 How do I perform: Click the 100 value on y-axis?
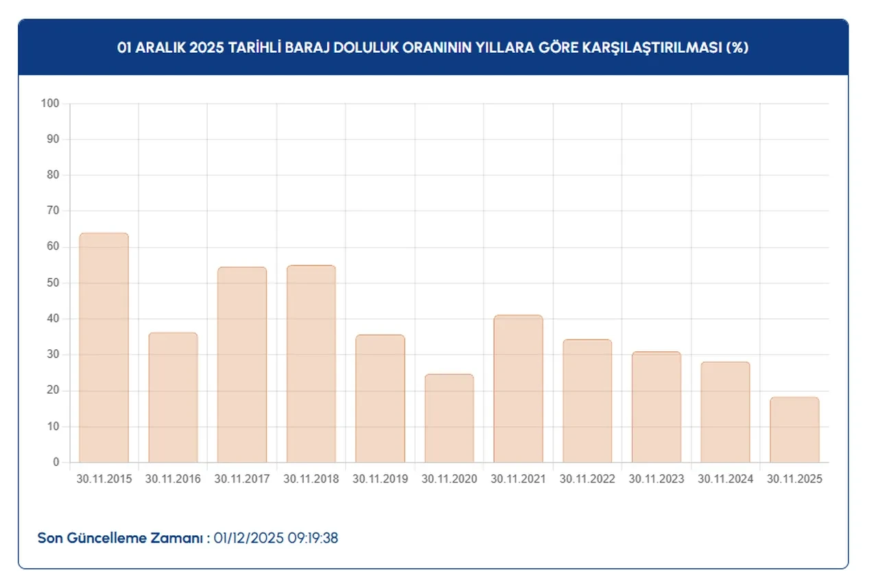click(51, 104)
